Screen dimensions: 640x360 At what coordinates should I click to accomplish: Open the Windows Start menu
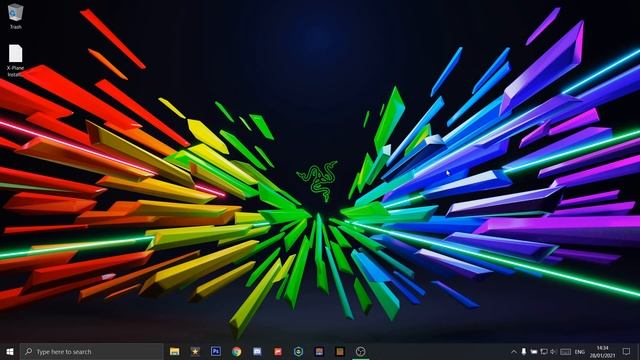10,351
